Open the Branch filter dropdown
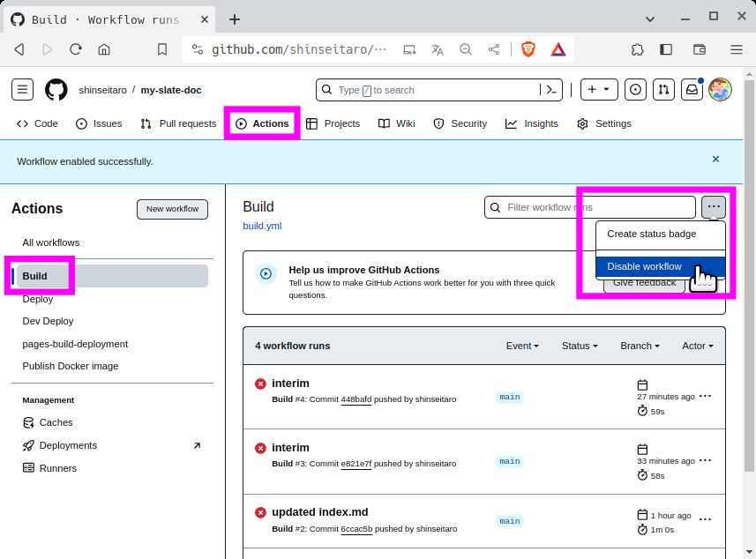Screen dimensions: 756x559 (x=640, y=346)
